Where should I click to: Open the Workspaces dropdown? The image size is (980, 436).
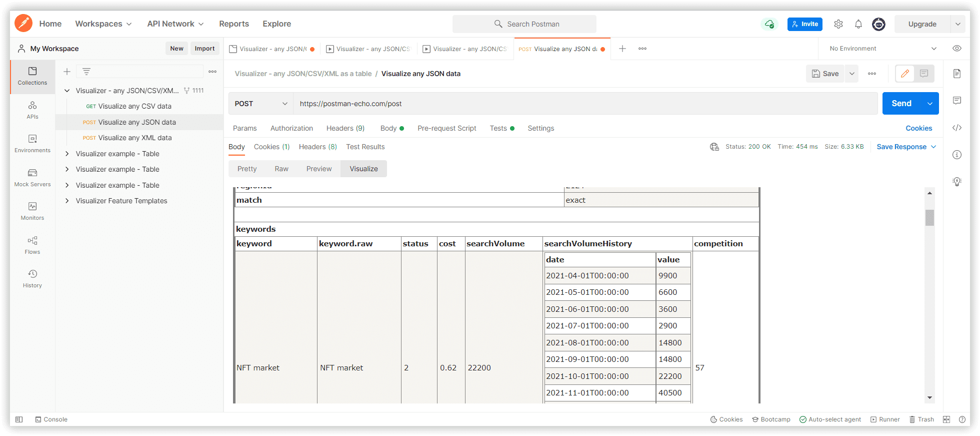103,24
